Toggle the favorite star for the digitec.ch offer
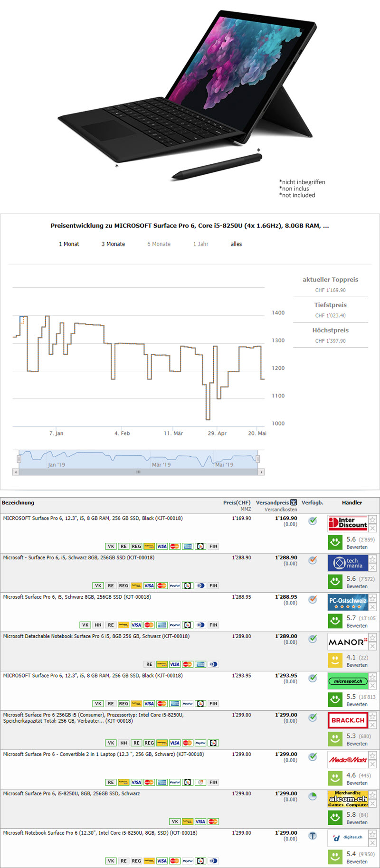 tap(372, 834)
